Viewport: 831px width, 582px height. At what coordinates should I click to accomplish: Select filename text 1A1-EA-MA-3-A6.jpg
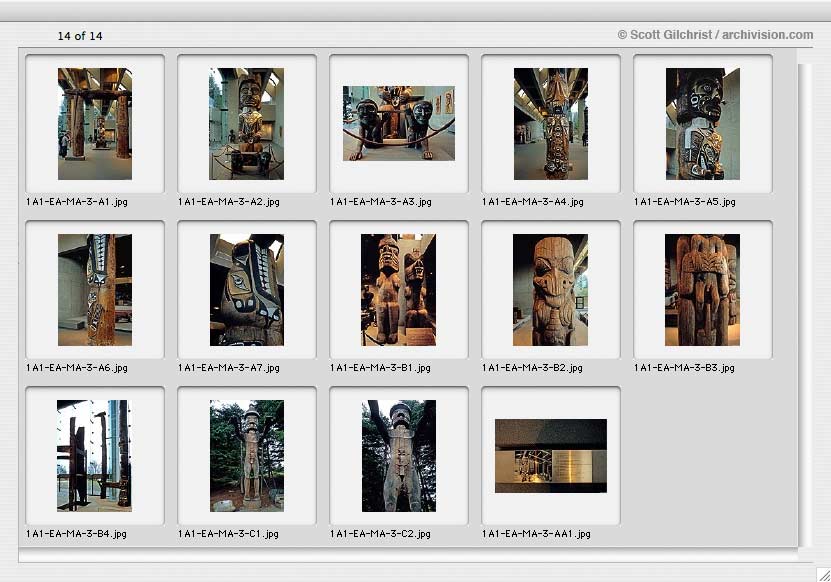(x=77, y=368)
